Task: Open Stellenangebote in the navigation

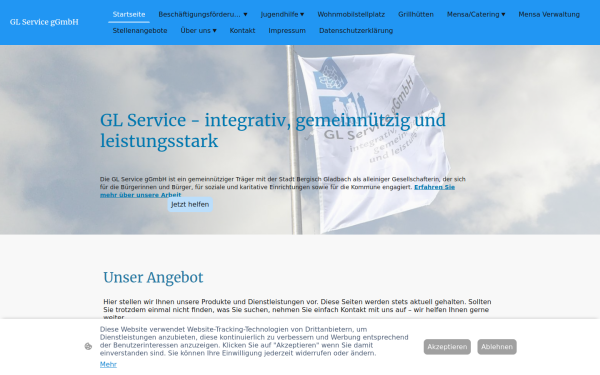Action: coord(140,31)
